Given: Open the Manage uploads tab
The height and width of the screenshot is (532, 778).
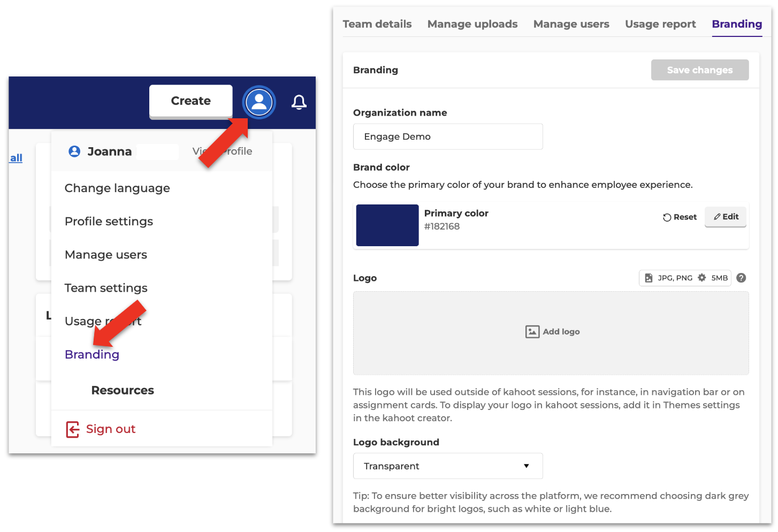Looking at the screenshot, I should click(472, 24).
